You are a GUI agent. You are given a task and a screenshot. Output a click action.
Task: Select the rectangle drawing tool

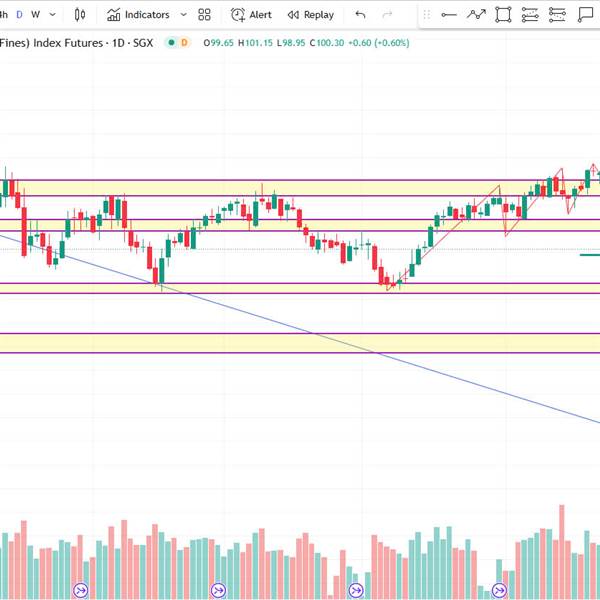click(x=503, y=15)
